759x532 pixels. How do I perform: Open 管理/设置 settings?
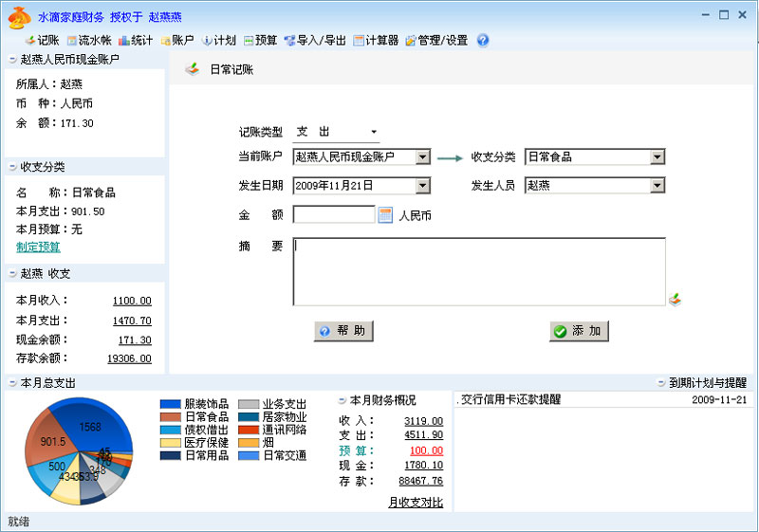[x=437, y=40]
